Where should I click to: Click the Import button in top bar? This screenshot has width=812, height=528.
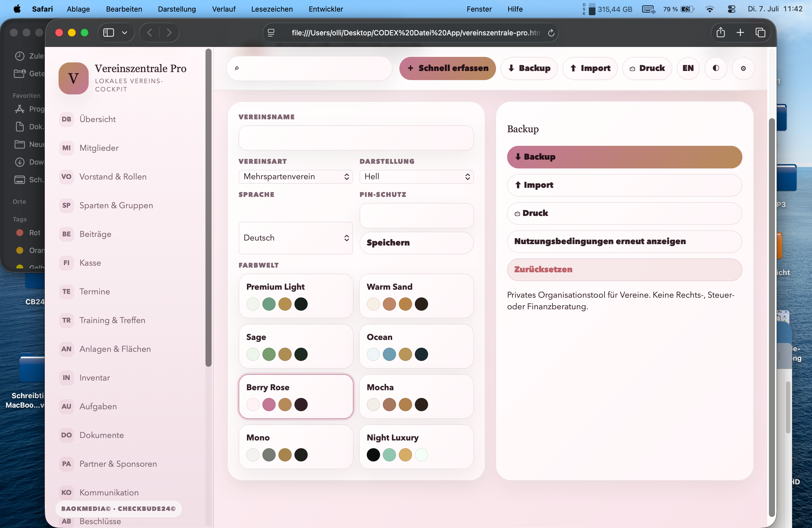pos(590,68)
